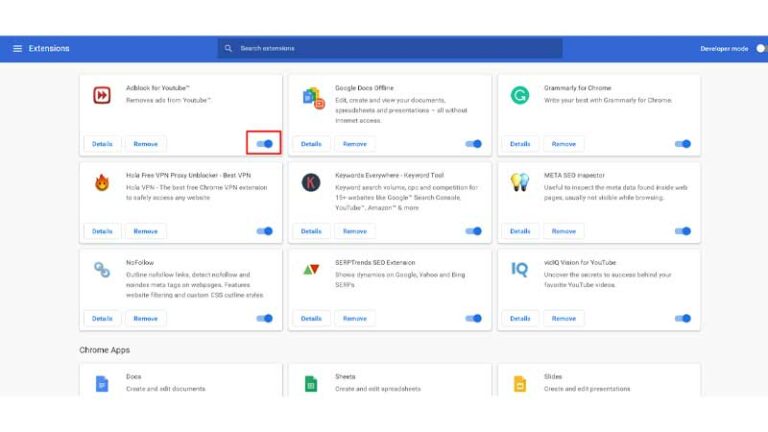Viewport: 768px width, 432px height.
Task: Open the Sheets Chrome app icon
Action: (311, 383)
